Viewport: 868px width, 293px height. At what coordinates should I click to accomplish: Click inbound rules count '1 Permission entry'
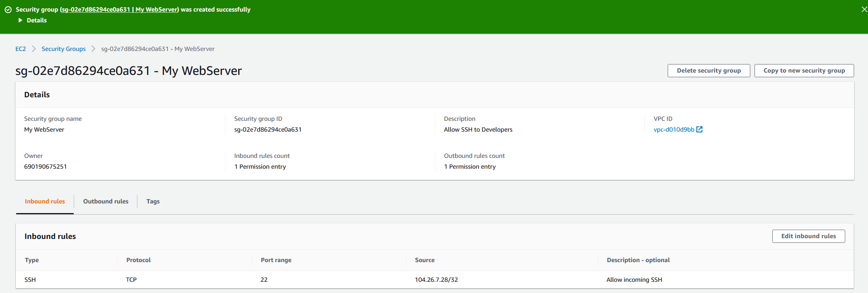click(260, 167)
